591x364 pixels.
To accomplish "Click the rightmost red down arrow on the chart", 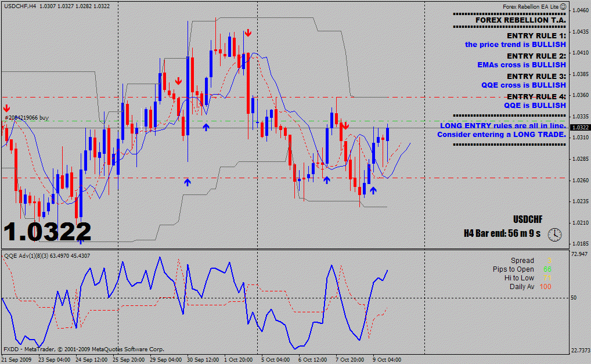I will coord(345,125).
